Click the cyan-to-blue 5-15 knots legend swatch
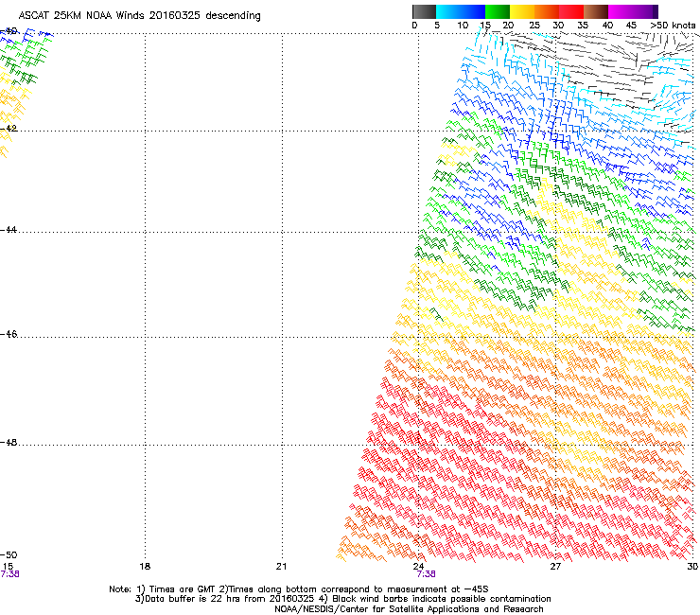The height and width of the screenshot is (615, 700). (461, 11)
